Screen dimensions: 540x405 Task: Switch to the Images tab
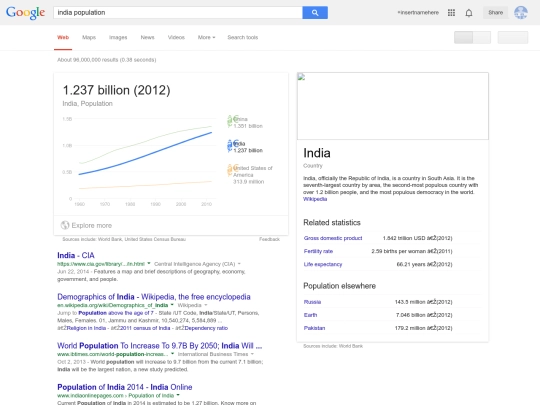(118, 37)
